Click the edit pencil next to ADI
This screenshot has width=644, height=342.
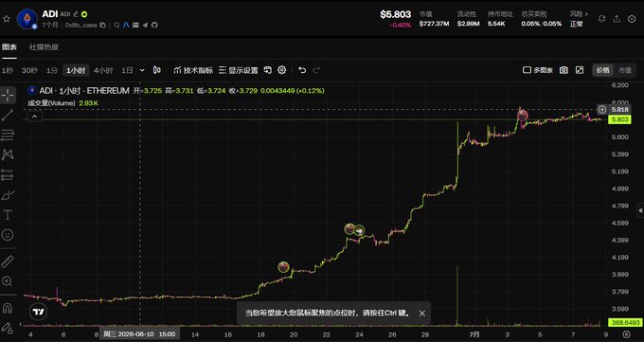(76, 14)
